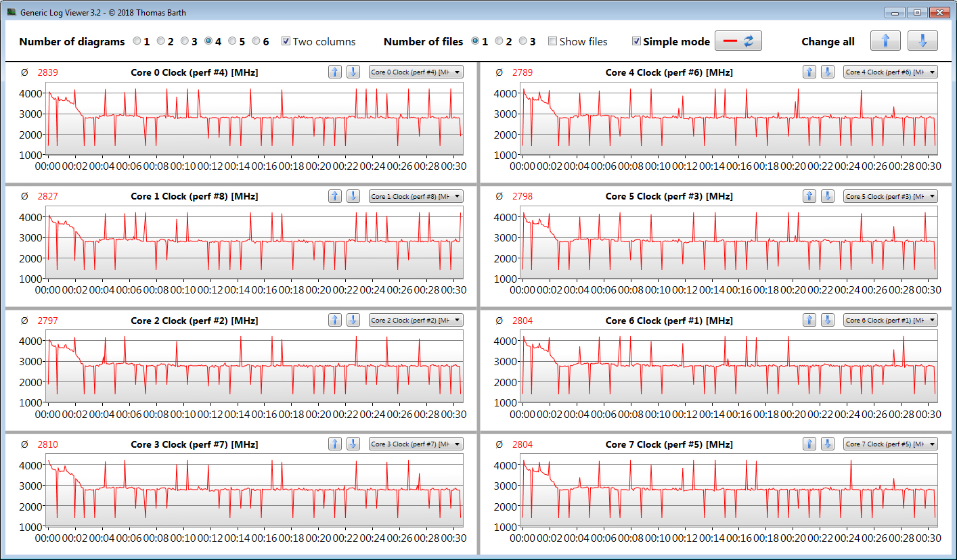Screen dimensions: 957x560
Task: Select 6 for Number of diagrams
Action: point(257,41)
